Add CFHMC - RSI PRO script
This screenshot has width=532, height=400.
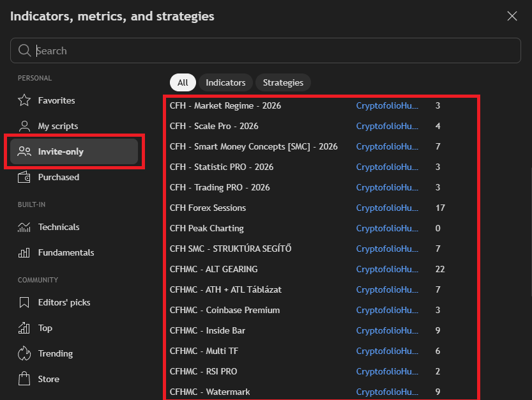click(203, 371)
